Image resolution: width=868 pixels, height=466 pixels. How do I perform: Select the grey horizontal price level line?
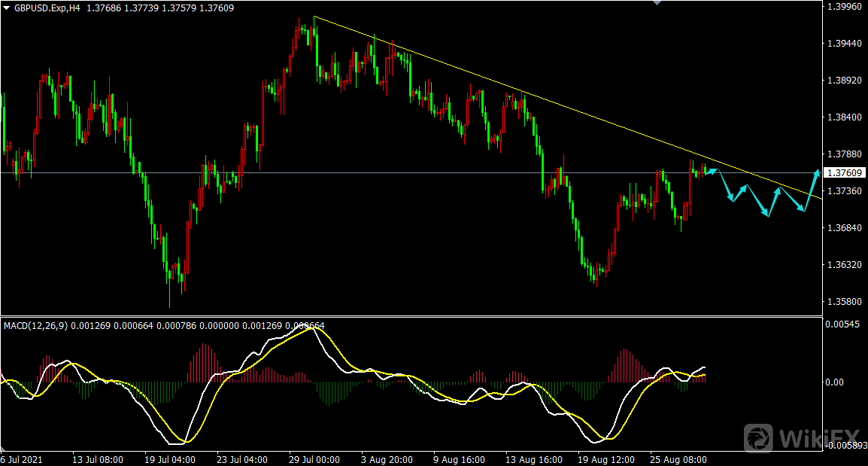point(376,173)
